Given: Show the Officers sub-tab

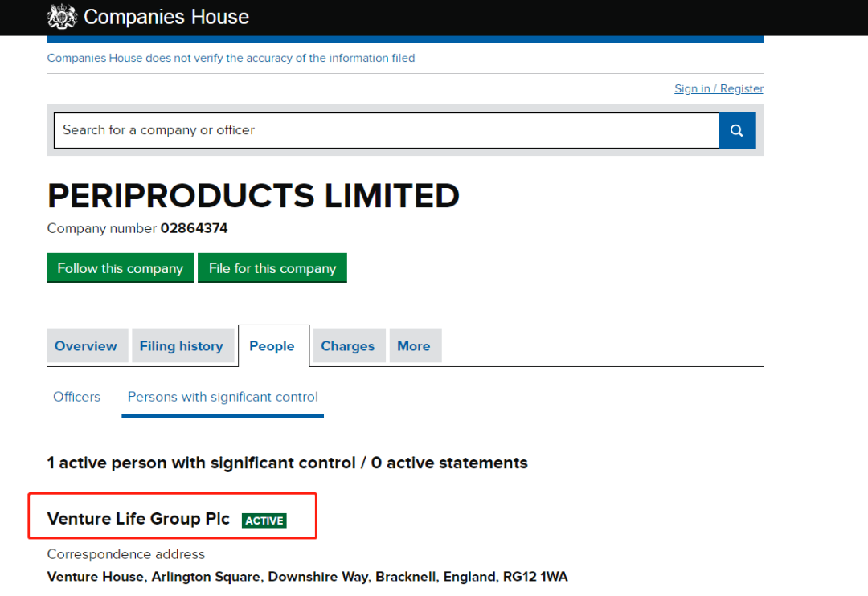Looking at the screenshot, I should point(77,397).
